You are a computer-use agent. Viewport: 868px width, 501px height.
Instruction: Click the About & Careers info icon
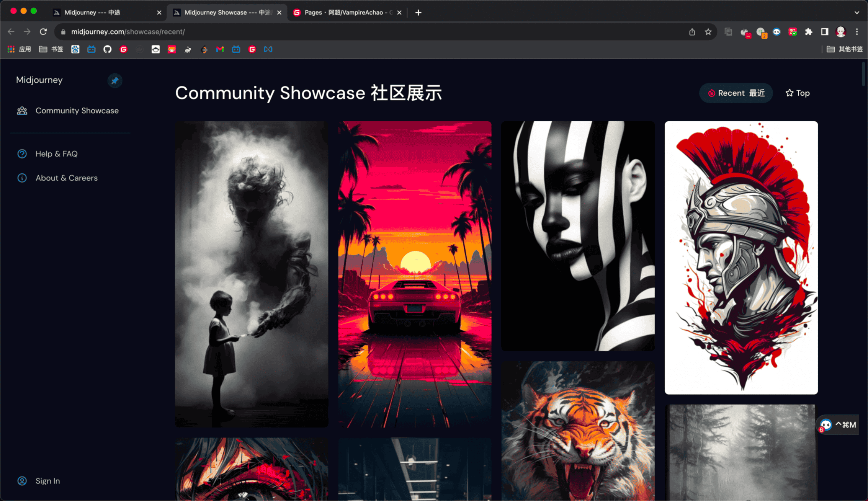[22, 178]
